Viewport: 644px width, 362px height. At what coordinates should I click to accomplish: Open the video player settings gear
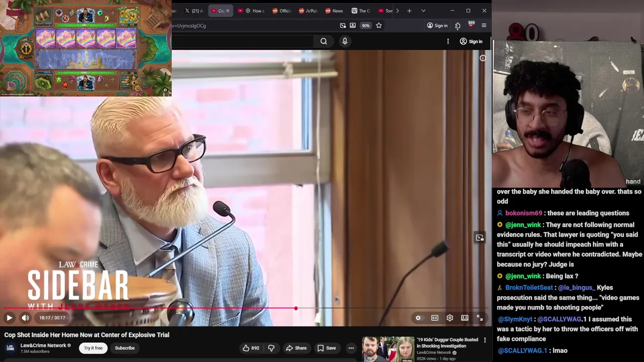(x=450, y=318)
